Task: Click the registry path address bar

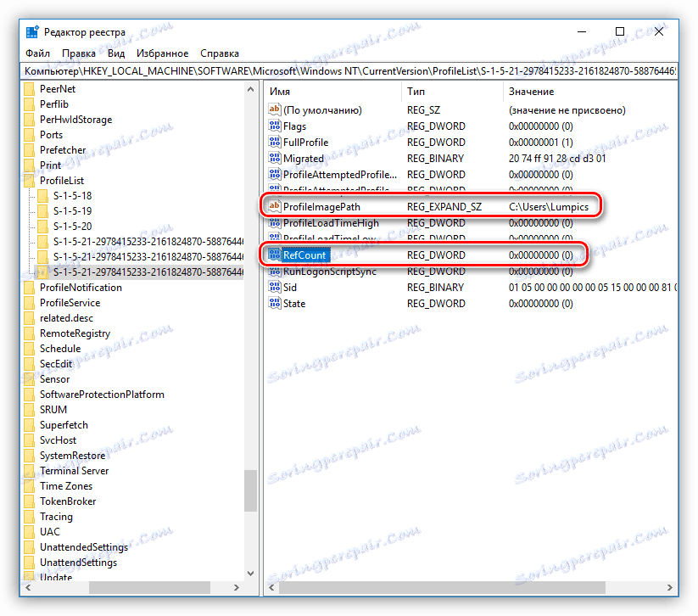Action: click(349, 70)
